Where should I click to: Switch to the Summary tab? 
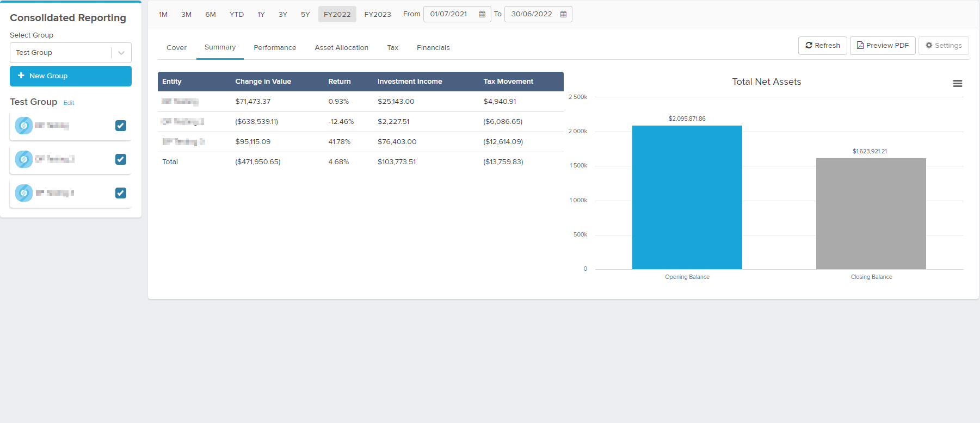coord(220,47)
